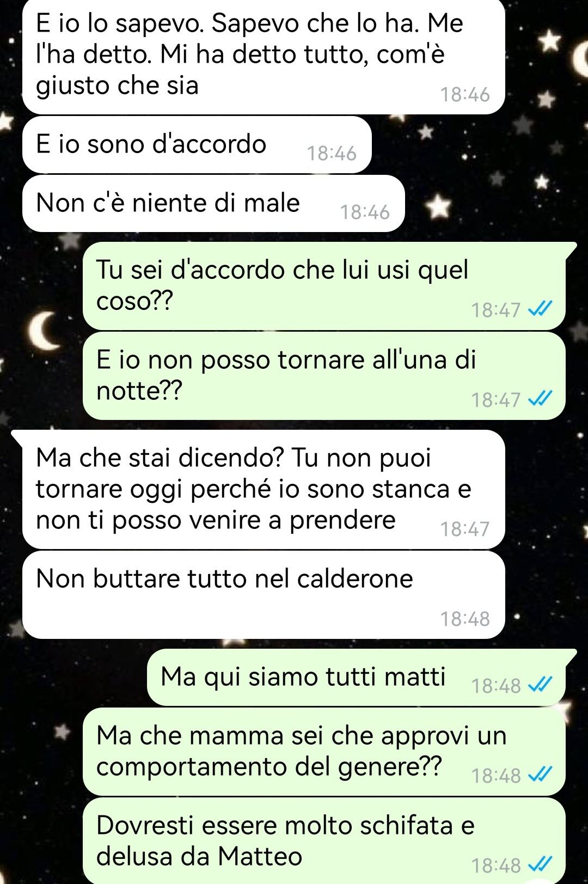Tap the 18:46 timestamp on 'giusto che sia'
Screen dimensions: 588x884
point(465,95)
